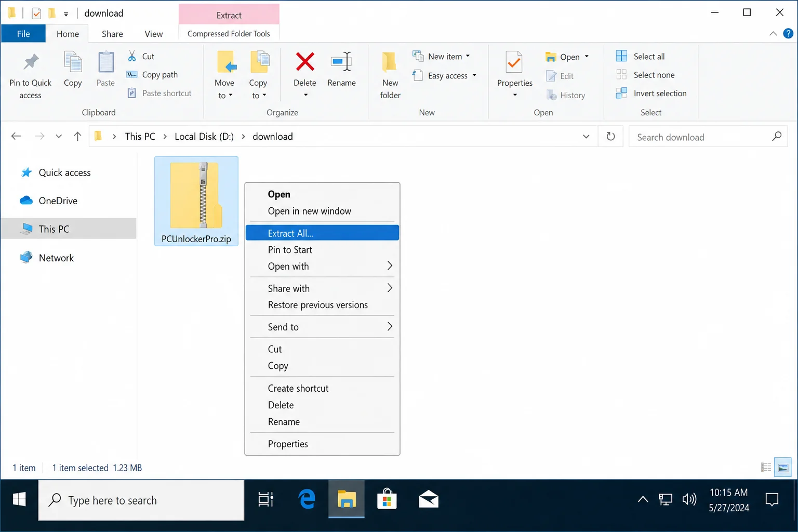Switch to the Home ribbon tab

[68, 34]
